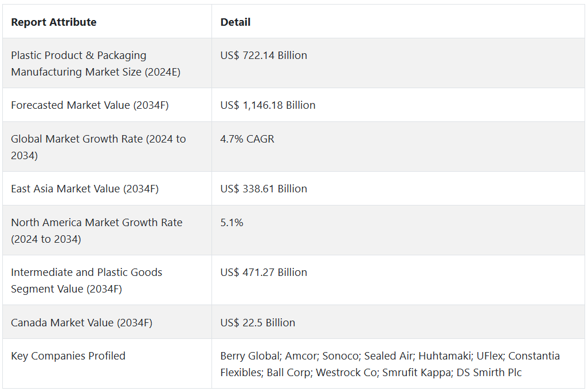This screenshot has width=588, height=391.
Task: Click the US$ 1,146.18 Billion value
Action: pyautogui.click(x=268, y=105)
